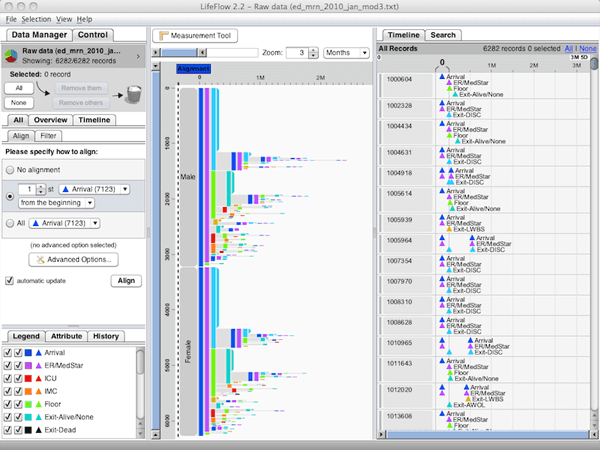Toggle first checkbox for ICU legend row
This screenshot has height=450, width=600.
pyautogui.click(x=7, y=378)
